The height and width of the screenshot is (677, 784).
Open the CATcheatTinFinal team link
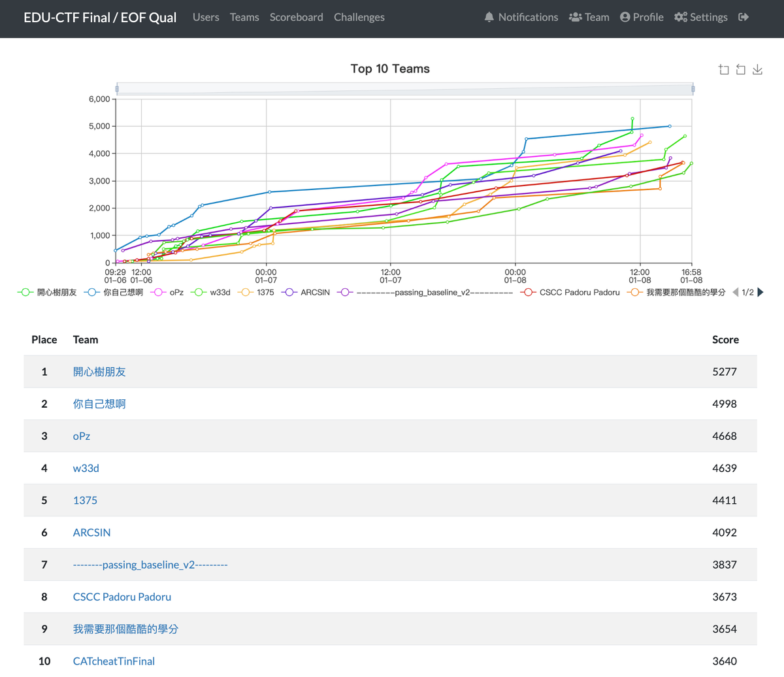click(x=114, y=661)
